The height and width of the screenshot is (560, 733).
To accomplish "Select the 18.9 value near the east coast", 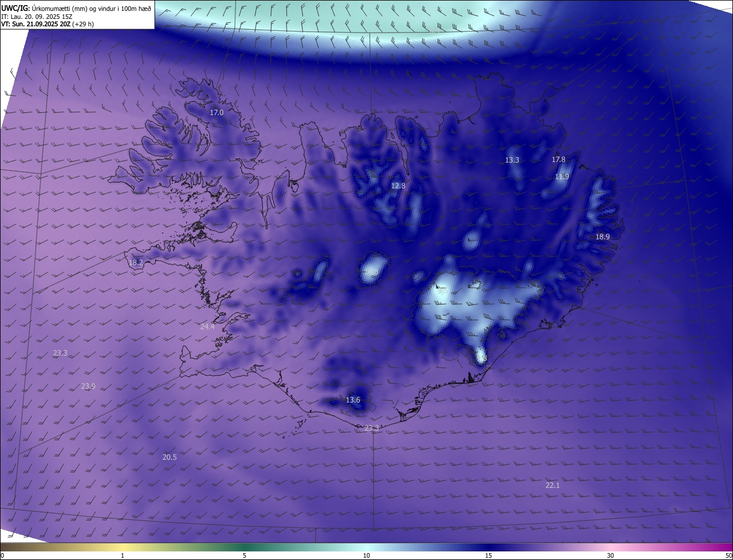I will pos(602,237).
